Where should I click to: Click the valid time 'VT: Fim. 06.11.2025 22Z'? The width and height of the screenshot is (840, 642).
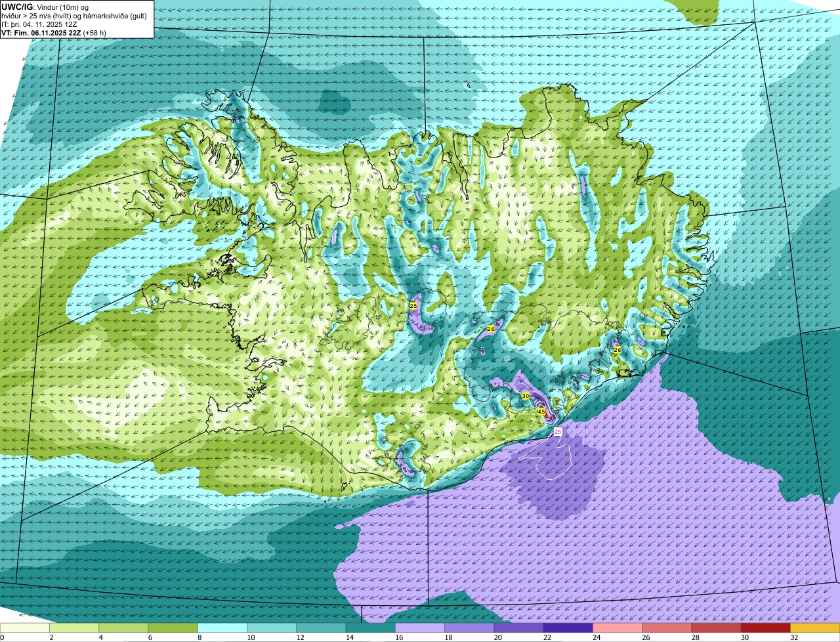[x=41, y=33]
